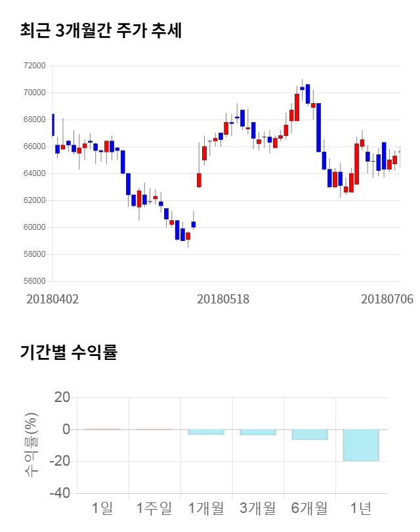Image resolution: width=420 pixels, height=532 pixels.
Task: Click the 20180518 date label
Action: click(223, 299)
